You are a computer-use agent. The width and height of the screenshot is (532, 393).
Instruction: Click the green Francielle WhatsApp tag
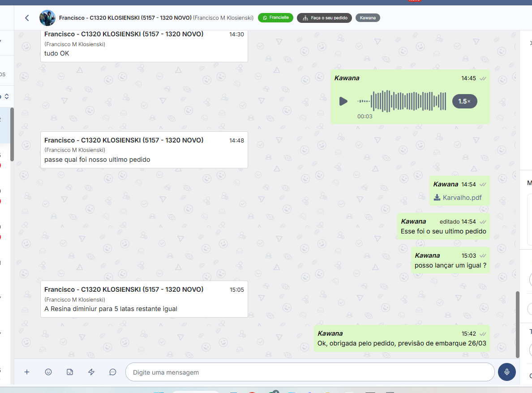275,18
